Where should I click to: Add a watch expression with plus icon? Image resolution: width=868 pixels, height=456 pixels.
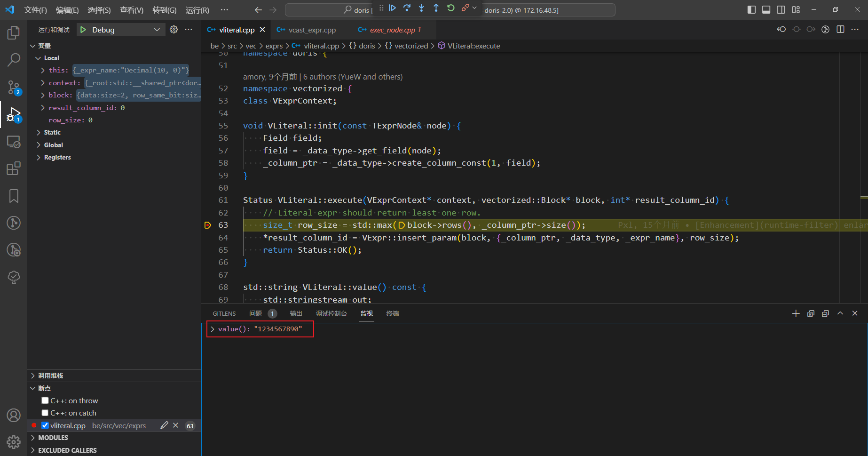coord(796,313)
